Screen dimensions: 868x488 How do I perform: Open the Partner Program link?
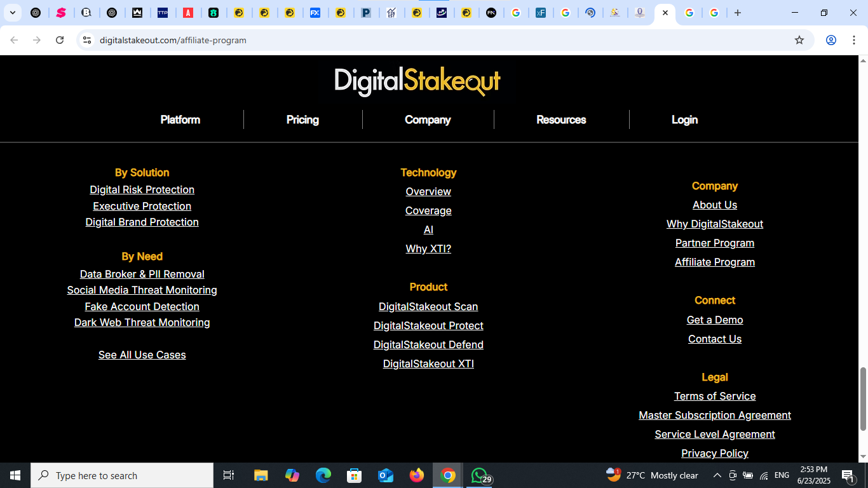[x=715, y=243]
